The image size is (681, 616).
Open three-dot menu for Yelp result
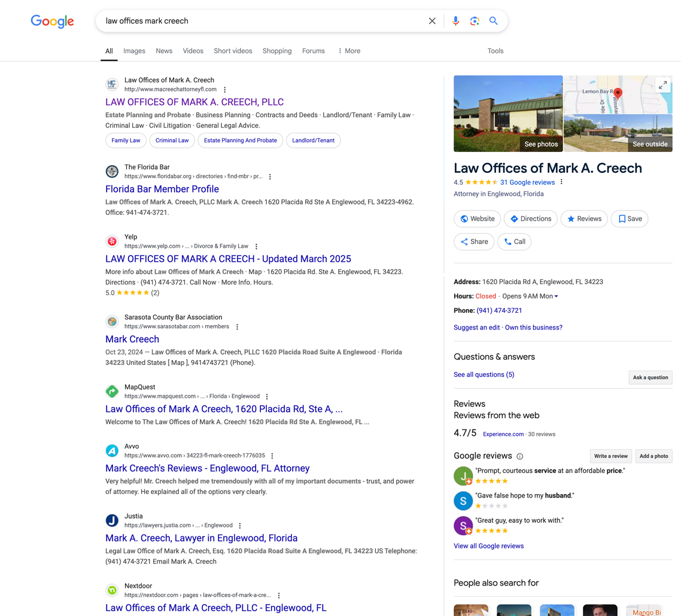pyautogui.click(x=256, y=246)
